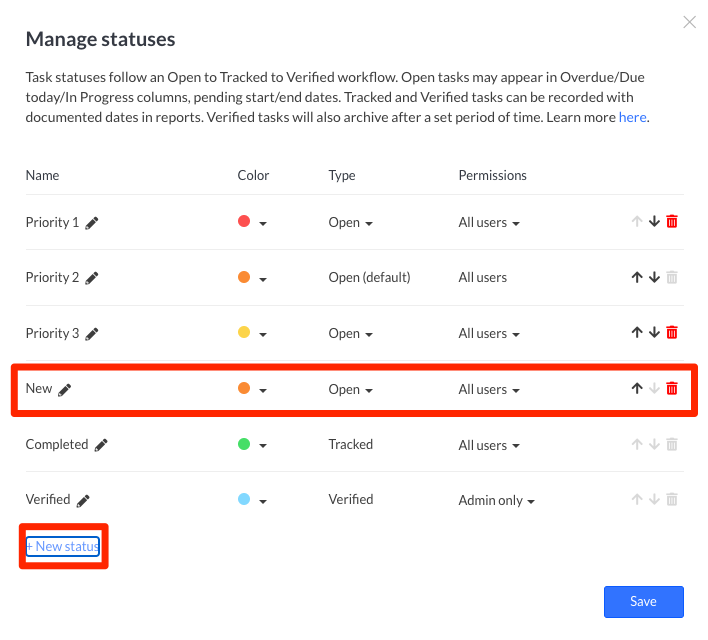This screenshot has width=708, height=640.
Task: Open Priority 1 type dropdown
Action: click(351, 223)
